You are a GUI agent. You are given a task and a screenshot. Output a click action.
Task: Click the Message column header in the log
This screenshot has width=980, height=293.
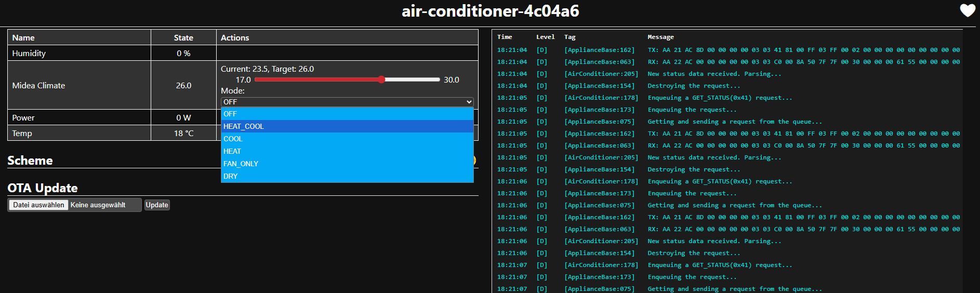click(x=660, y=37)
